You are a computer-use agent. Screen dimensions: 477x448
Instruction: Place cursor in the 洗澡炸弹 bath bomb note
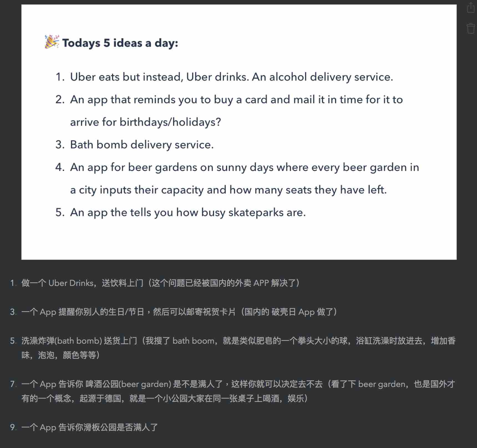click(238, 348)
